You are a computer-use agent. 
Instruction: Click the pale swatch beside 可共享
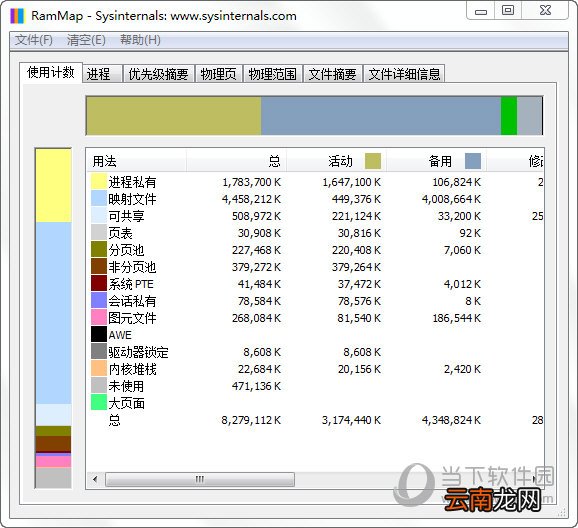point(99,216)
